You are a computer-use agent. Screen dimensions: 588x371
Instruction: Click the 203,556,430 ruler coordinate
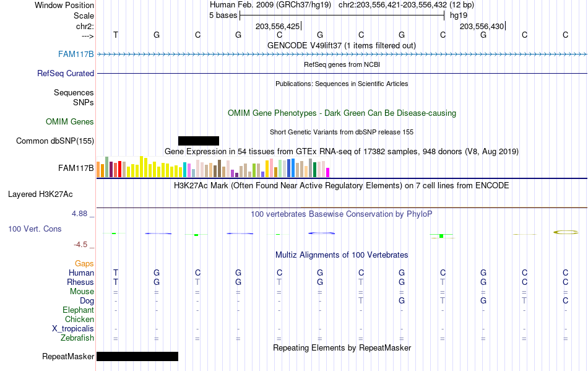point(482,26)
